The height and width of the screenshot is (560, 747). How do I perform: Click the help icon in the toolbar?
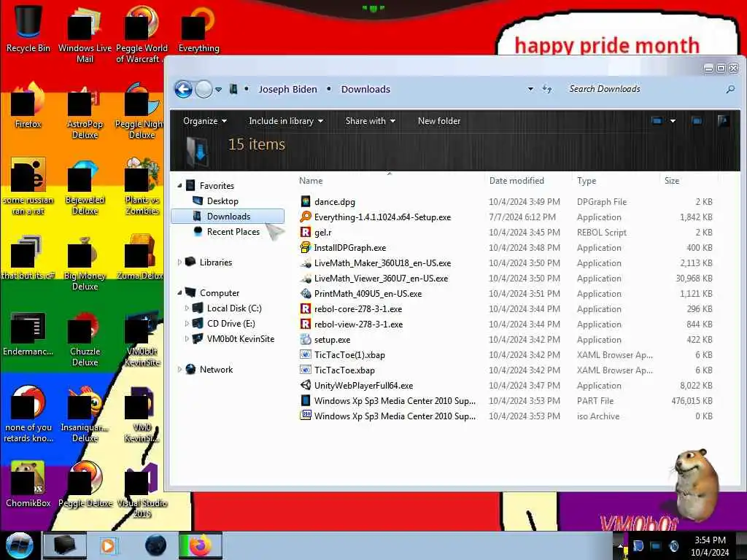[723, 121]
